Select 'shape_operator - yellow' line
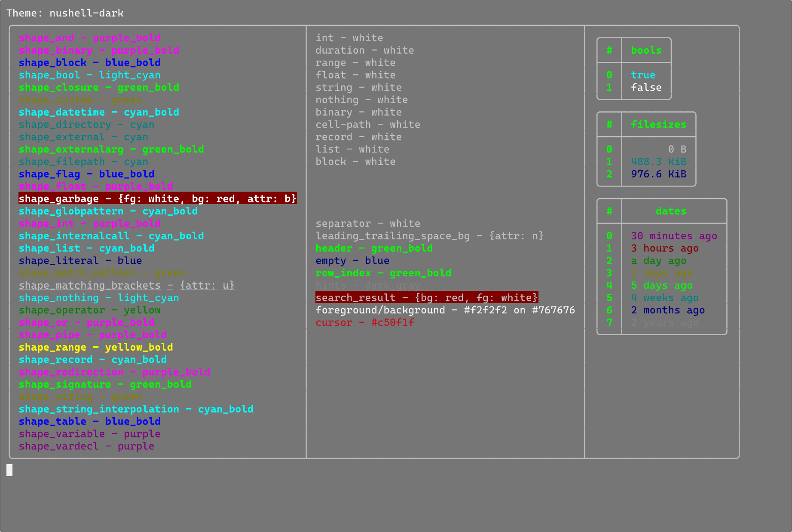This screenshot has width=792, height=532. pos(90,310)
